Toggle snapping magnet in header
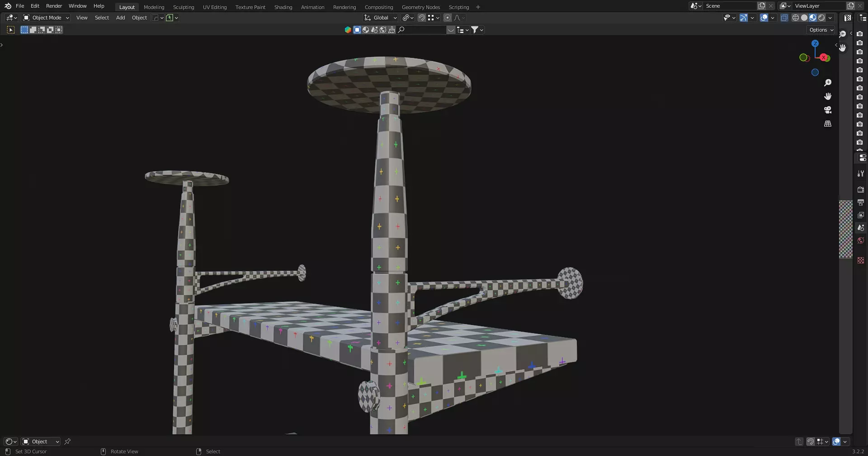Screen dimensions: 868x456 tap(421, 18)
